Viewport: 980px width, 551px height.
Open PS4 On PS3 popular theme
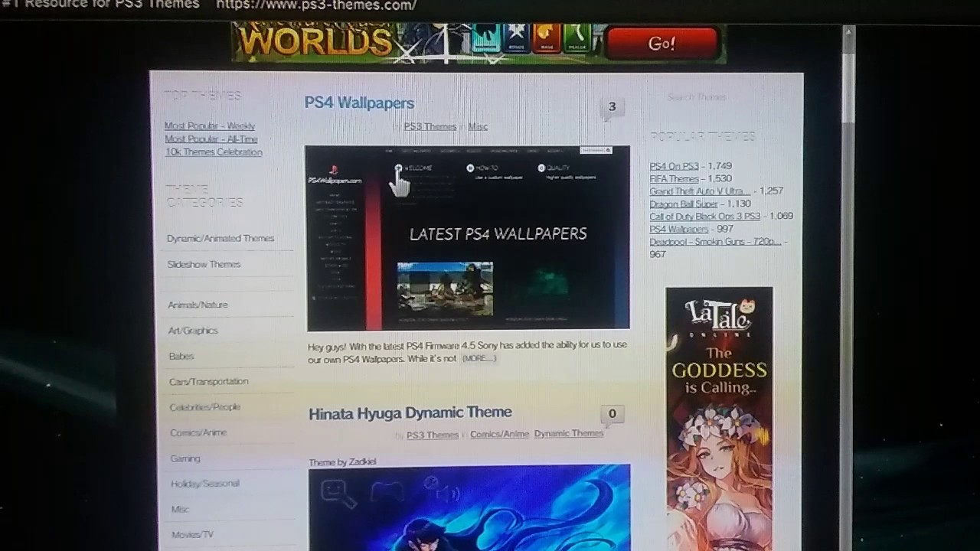674,166
